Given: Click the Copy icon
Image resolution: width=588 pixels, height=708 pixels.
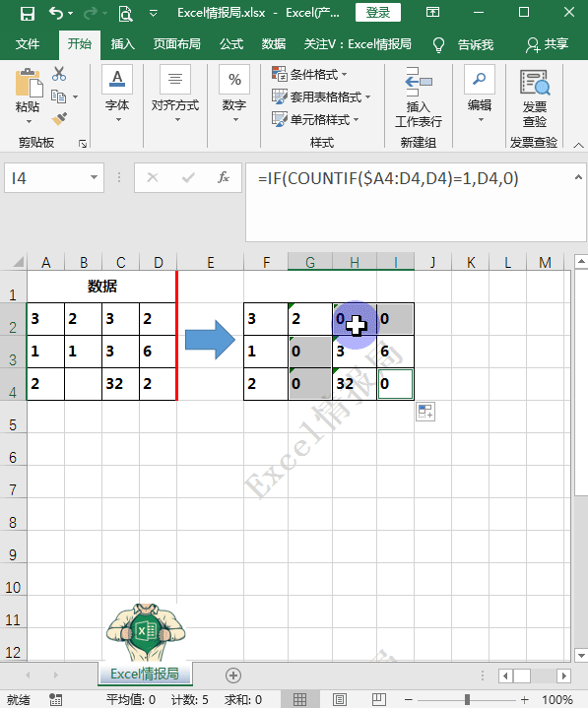Looking at the screenshot, I should coord(59,97).
